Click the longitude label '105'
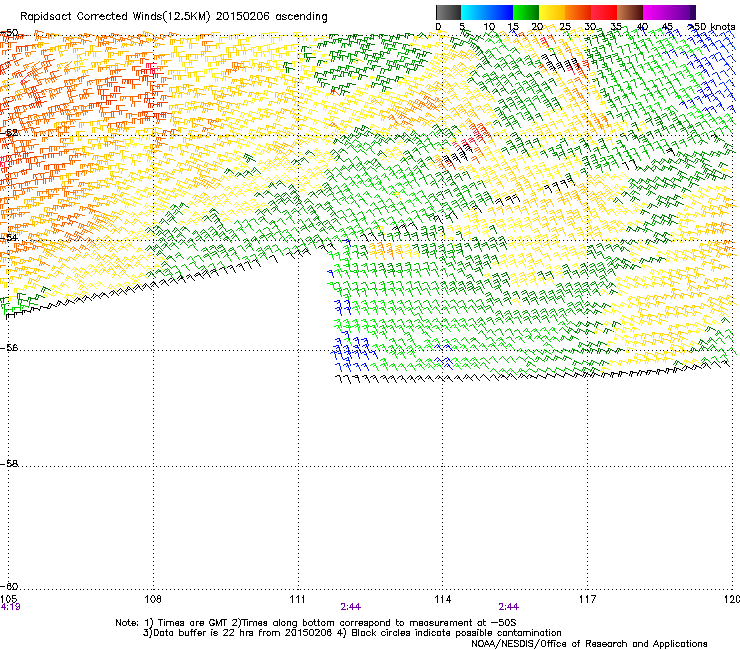This screenshot has height=650, width=740. [x=9, y=599]
